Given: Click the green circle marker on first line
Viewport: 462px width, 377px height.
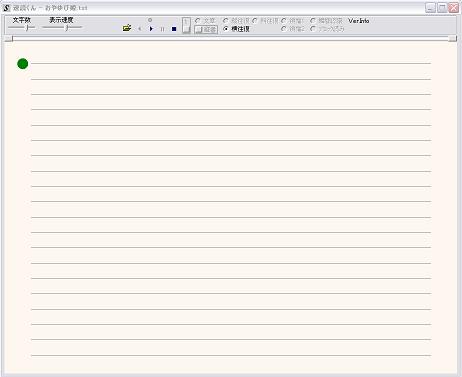Looking at the screenshot, I should 23,64.
